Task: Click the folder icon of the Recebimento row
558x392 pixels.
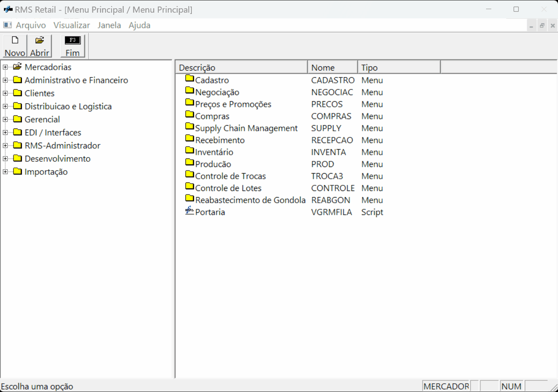Action: click(189, 138)
